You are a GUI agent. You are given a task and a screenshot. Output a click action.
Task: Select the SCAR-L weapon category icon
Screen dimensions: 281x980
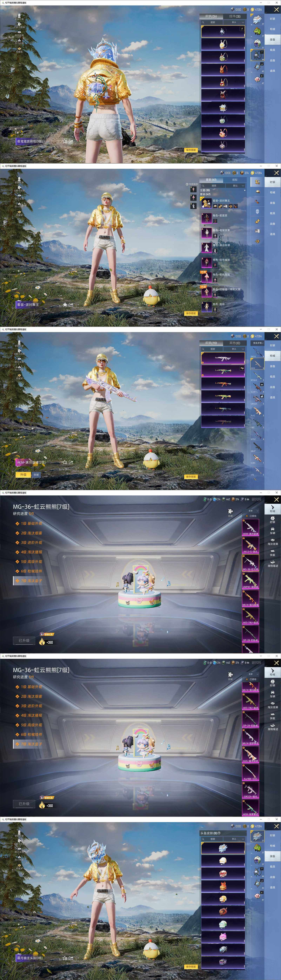tap(257, 387)
